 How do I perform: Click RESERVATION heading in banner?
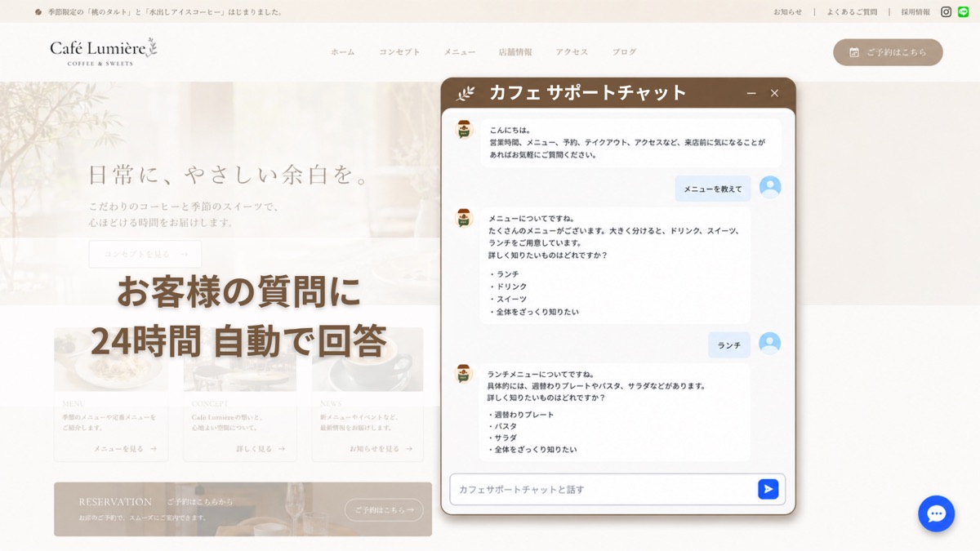(x=115, y=502)
